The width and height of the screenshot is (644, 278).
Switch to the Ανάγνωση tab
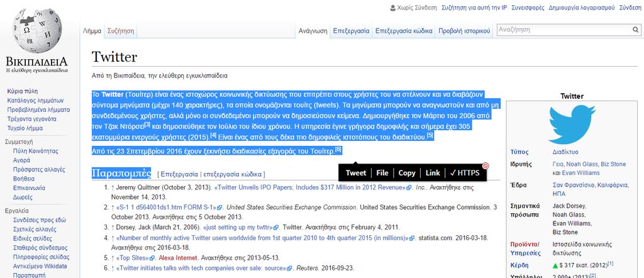(x=313, y=31)
